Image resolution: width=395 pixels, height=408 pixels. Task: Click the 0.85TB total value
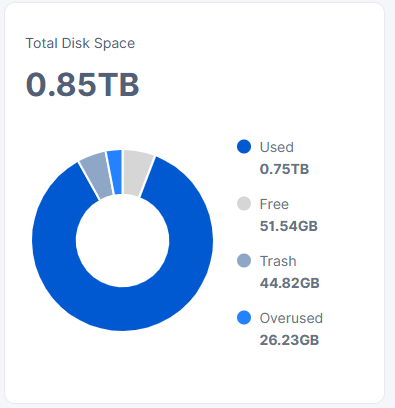(x=82, y=85)
